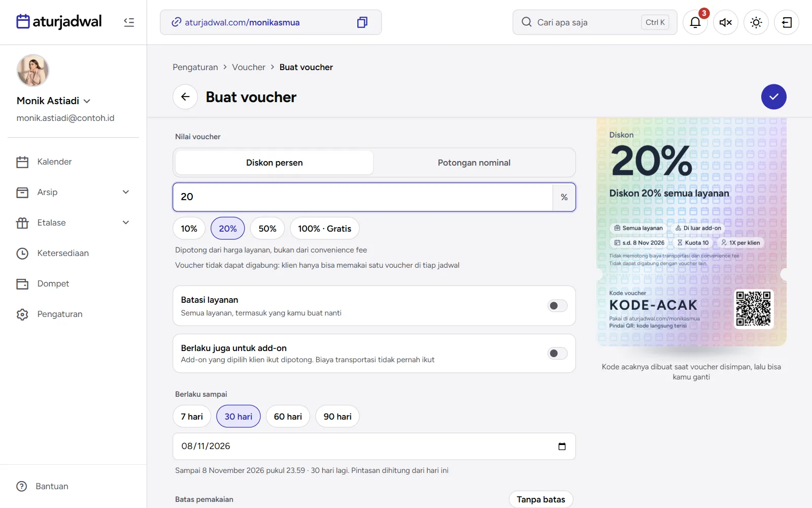Select the 50% preset chip
Viewport: 812px width, 508px height.
[x=267, y=229]
